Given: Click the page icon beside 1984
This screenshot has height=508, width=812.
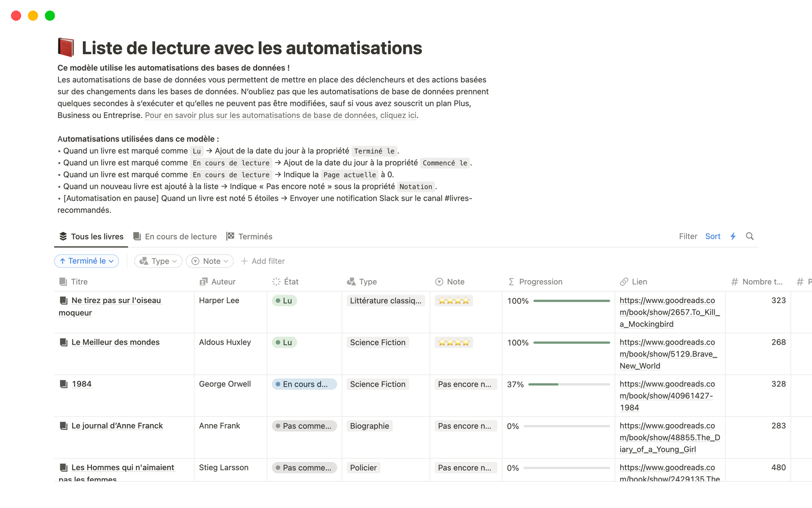Looking at the screenshot, I should (x=64, y=384).
